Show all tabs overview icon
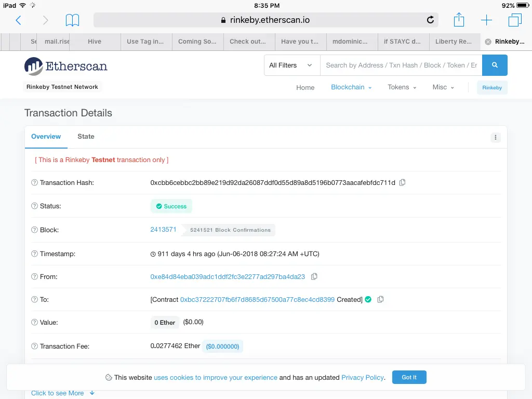This screenshot has width=532, height=399. [515, 20]
